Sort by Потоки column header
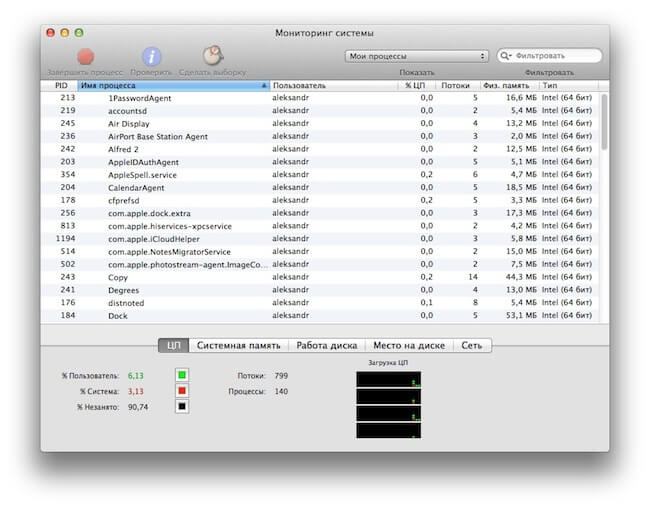The height and width of the screenshot is (508, 650). click(457, 85)
